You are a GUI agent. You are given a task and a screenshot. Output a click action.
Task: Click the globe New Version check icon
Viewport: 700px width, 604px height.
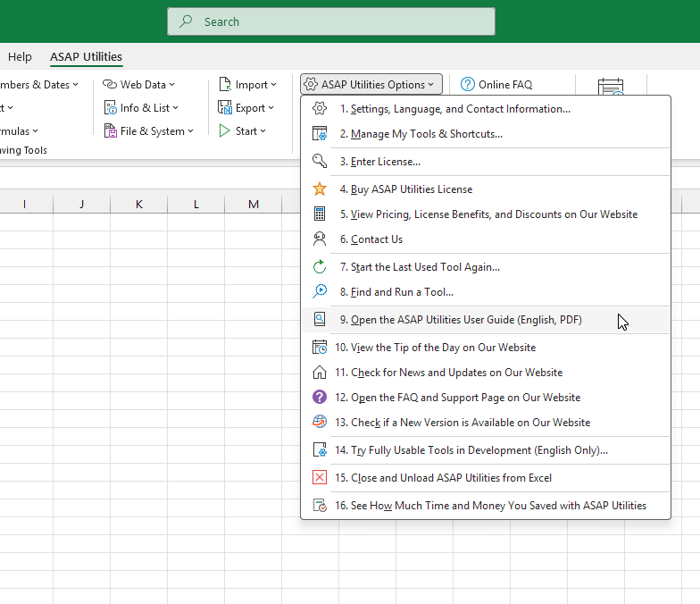pyautogui.click(x=320, y=422)
